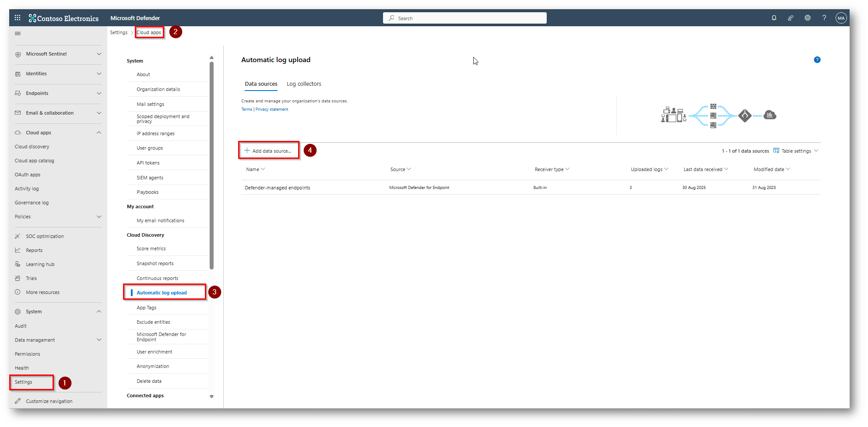Click the Trials gift icon

[x=18, y=278]
